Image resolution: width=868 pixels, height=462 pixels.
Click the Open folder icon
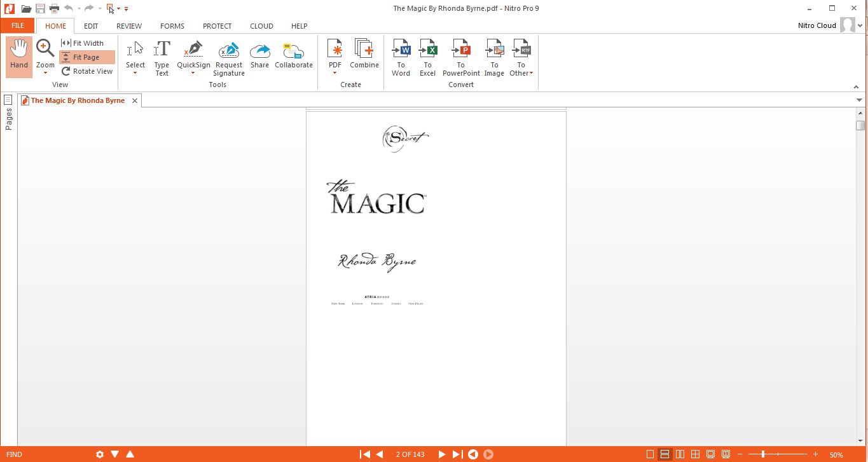tap(26, 8)
